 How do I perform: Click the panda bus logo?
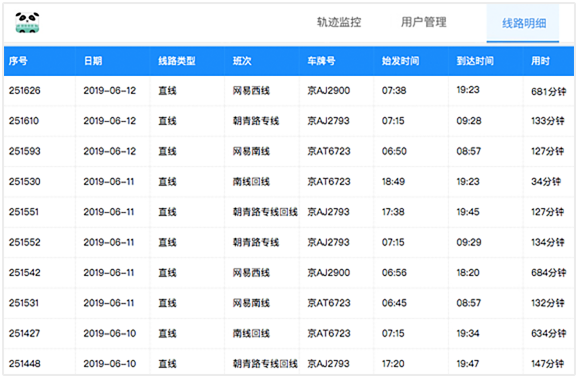tap(27, 22)
